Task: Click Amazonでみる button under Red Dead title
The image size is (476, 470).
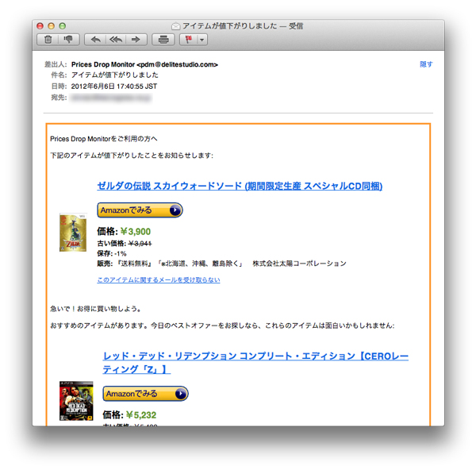Action: pos(145,394)
